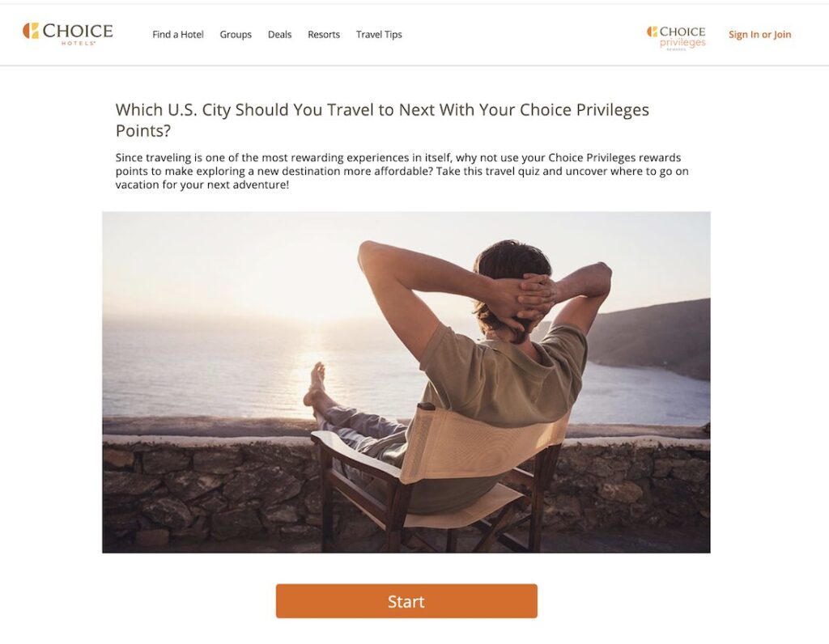Click the Choice Privileges emblem icon
This screenshot has height=644, width=829.
tap(652, 32)
